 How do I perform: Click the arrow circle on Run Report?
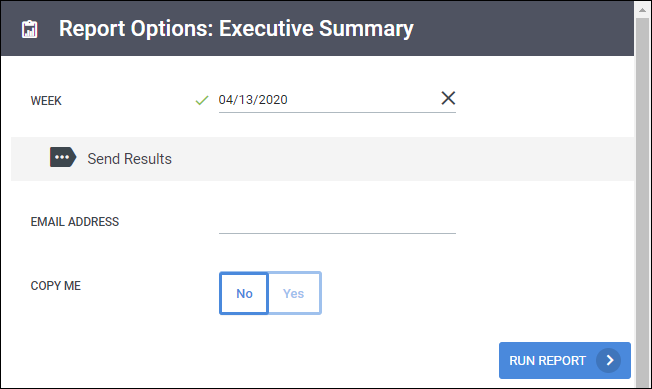[x=608, y=360]
